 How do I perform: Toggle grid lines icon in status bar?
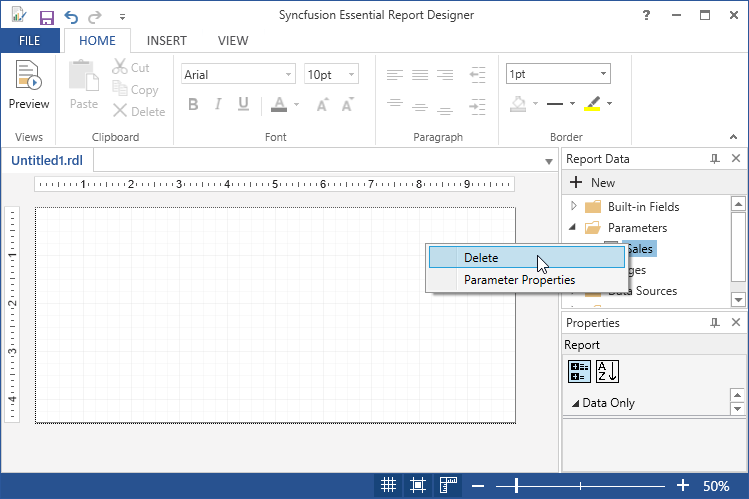pyautogui.click(x=388, y=486)
